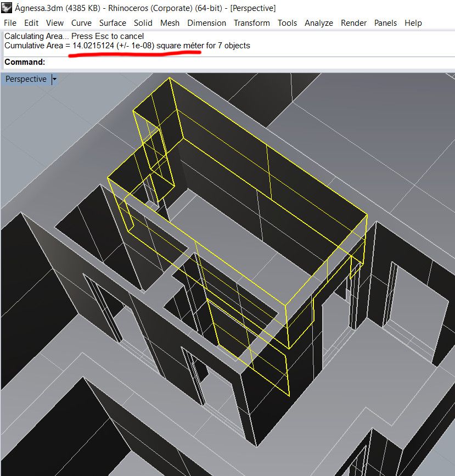Select the Perspective viewport title tab
The image size is (455, 476).
pos(26,79)
